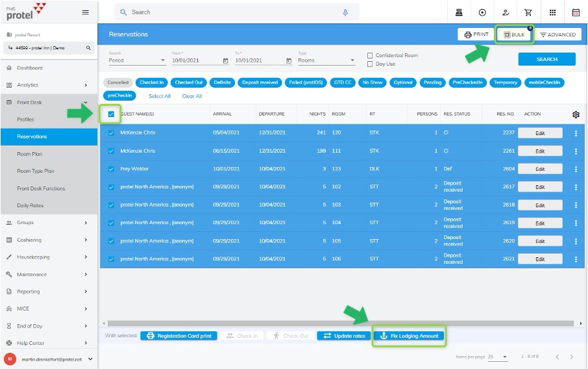This screenshot has width=588, height=369.
Task: Open the From date calendar picker
Action: point(225,61)
